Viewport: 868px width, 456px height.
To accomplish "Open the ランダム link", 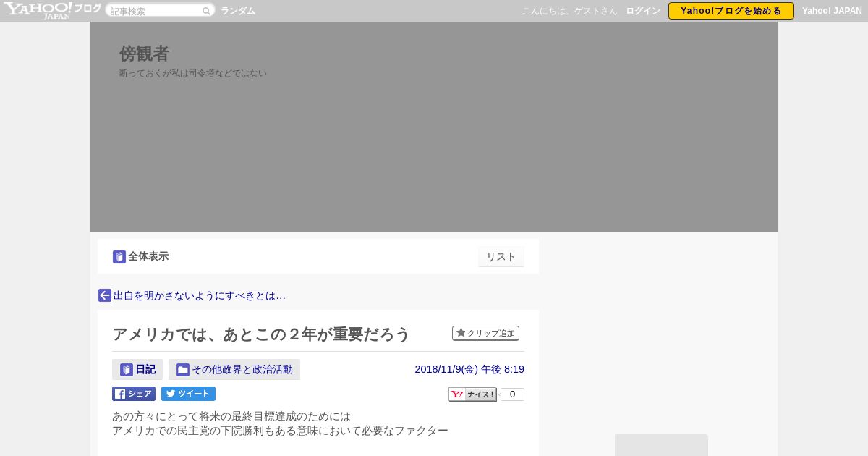I will pos(238,11).
